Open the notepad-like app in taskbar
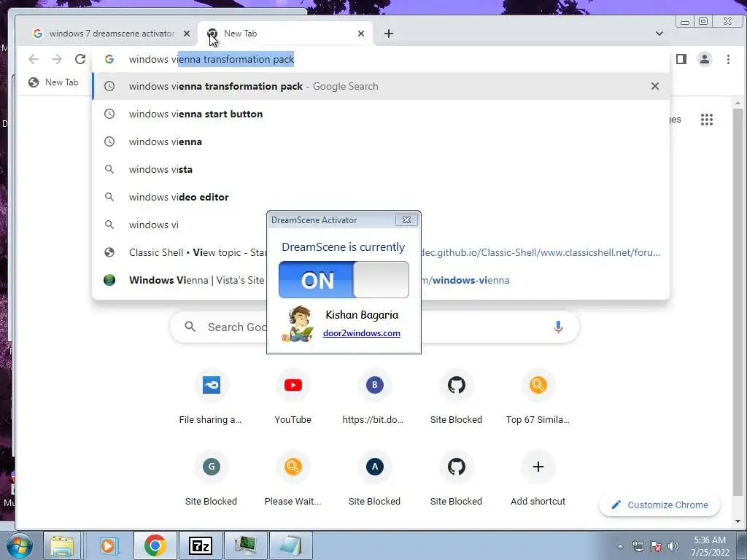Image resolution: width=747 pixels, height=560 pixels. 291,545
